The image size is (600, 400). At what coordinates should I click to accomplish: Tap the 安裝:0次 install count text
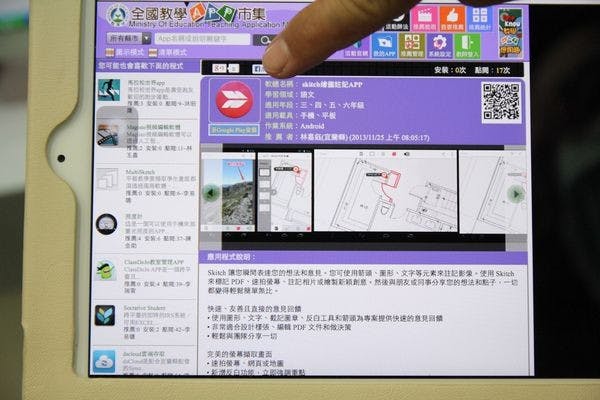click(x=450, y=70)
